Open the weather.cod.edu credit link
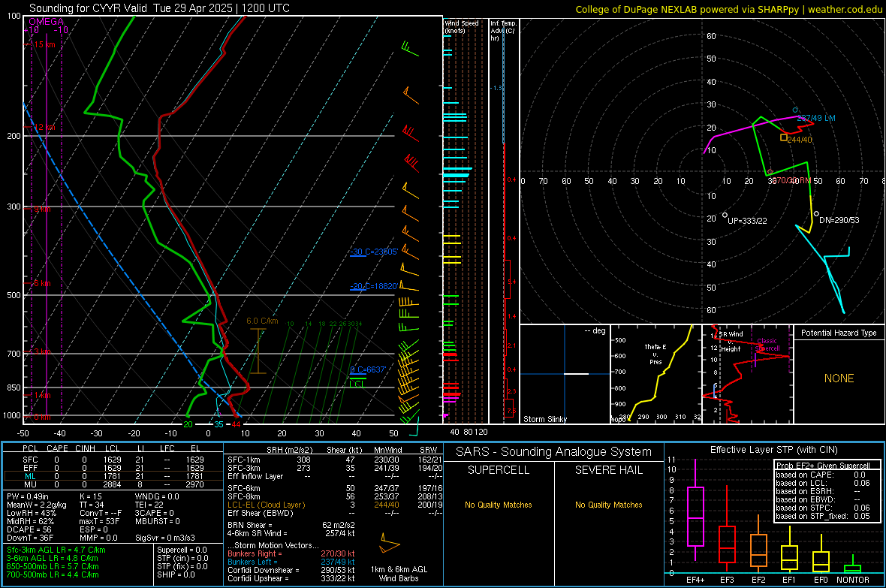The height and width of the screenshot is (588, 886). (x=845, y=9)
